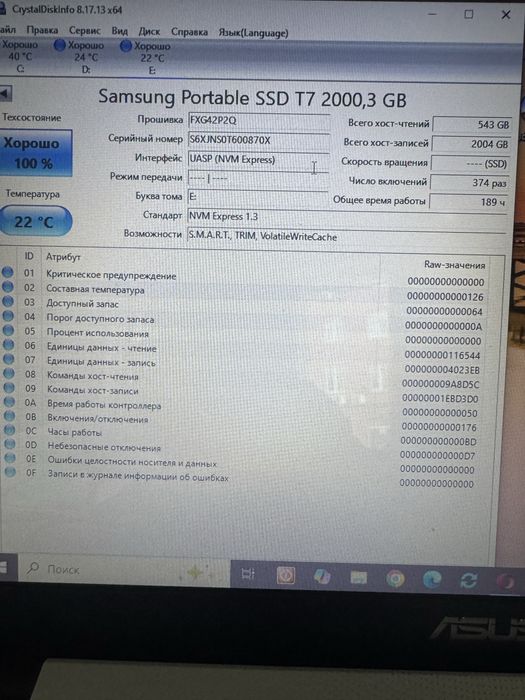525x700 pixels.
Task: Select the Единицы данных - чтение row
Action: tap(244, 350)
